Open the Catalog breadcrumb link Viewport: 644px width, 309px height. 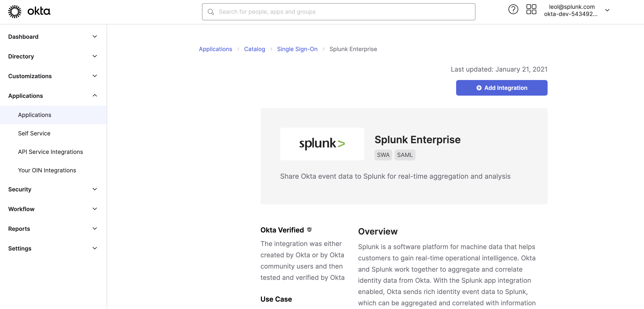(x=255, y=49)
